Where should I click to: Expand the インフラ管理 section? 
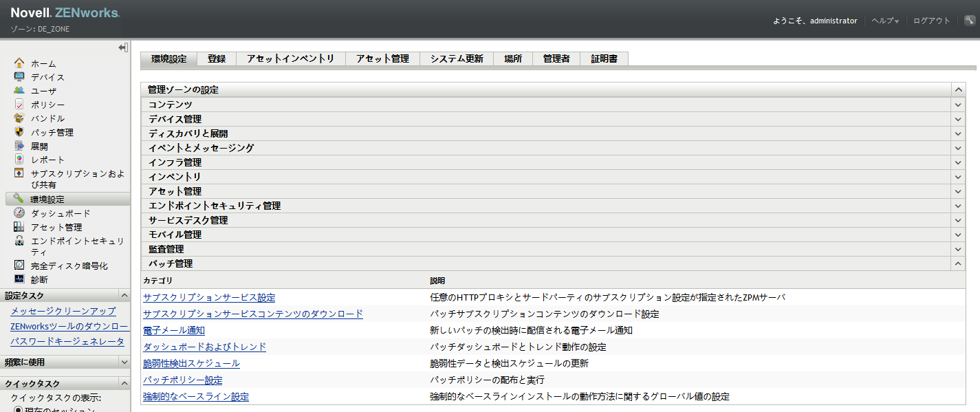(958, 162)
